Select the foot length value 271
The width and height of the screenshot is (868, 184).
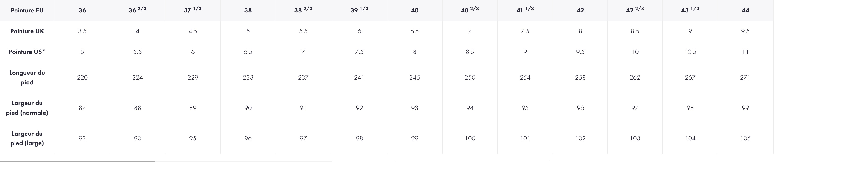coord(745,78)
